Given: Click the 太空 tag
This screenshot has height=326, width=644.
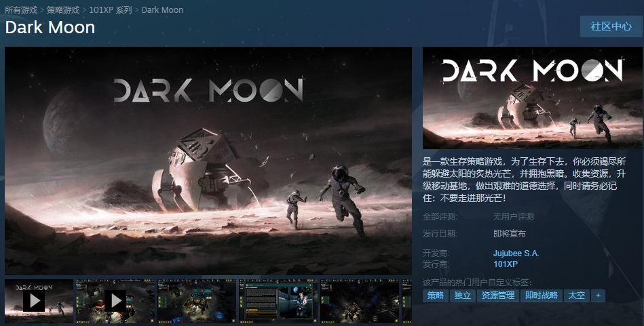Looking at the screenshot, I should pyautogui.click(x=577, y=296).
